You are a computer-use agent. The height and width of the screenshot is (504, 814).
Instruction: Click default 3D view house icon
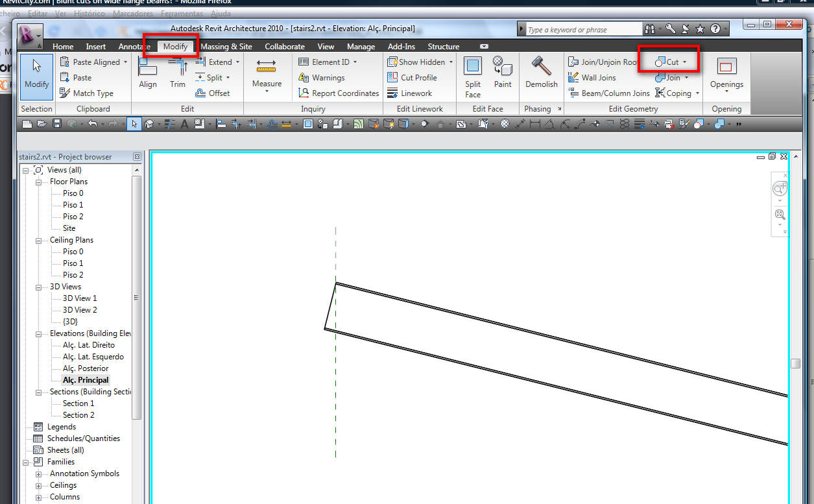(150, 124)
